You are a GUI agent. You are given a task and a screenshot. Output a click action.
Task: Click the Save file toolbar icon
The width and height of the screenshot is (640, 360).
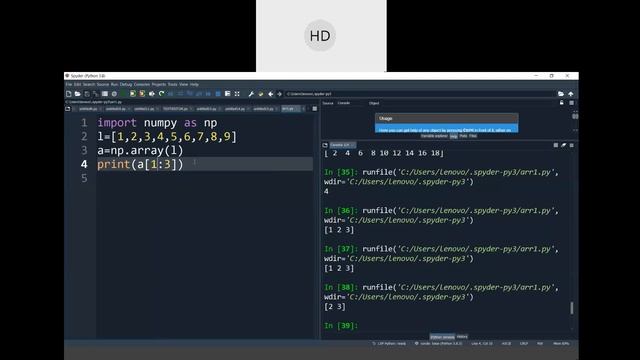pos(87,94)
